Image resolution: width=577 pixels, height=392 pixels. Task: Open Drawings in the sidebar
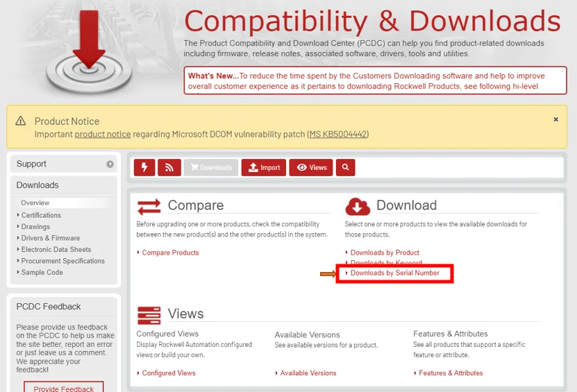click(x=35, y=226)
